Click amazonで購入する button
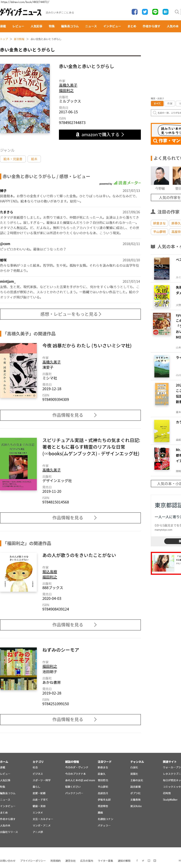The image size is (181, 868). (100, 134)
